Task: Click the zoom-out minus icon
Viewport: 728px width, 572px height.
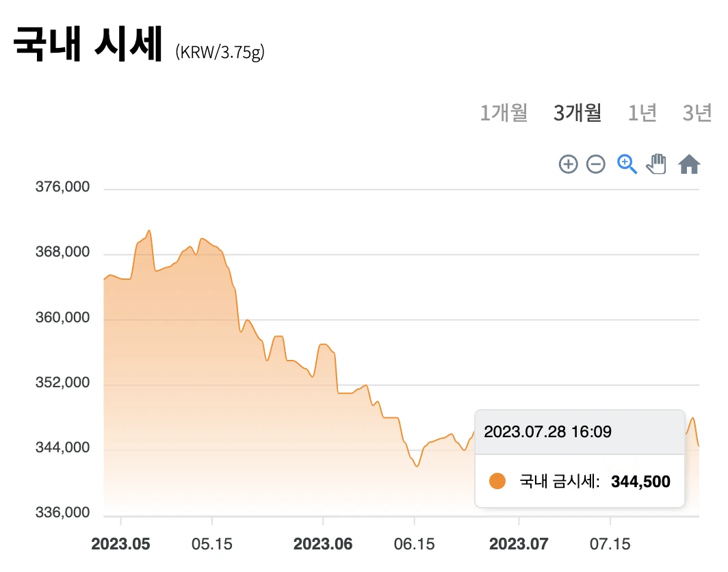Action: pyautogui.click(x=596, y=164)
